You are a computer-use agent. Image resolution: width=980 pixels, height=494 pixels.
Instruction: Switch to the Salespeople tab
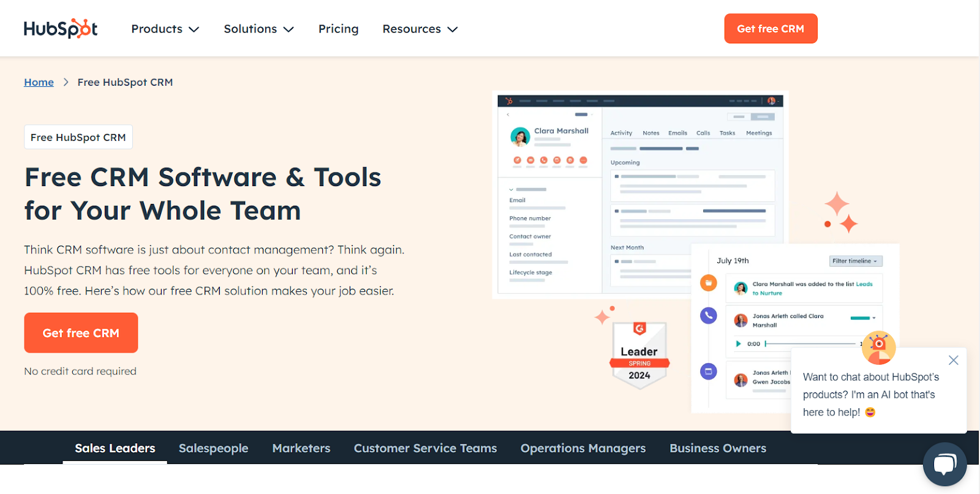coord(213,448)
